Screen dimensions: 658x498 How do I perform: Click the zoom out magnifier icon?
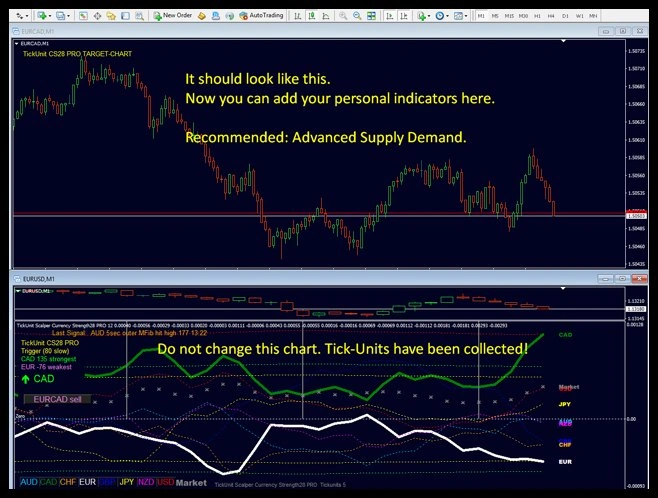pyautogui.click(x=357, y=16)
